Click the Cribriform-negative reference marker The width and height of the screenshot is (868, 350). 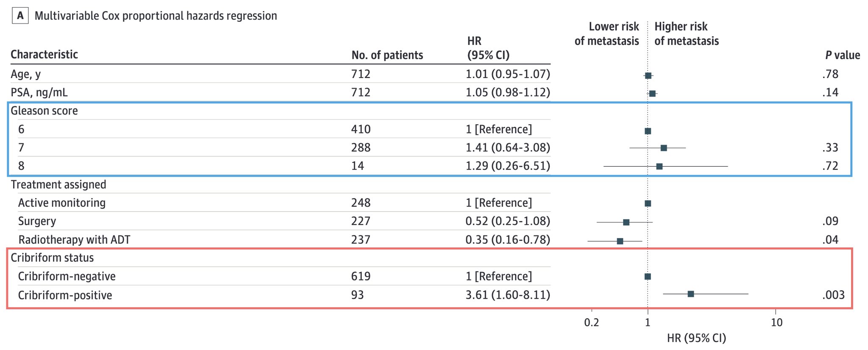(648, 277)
